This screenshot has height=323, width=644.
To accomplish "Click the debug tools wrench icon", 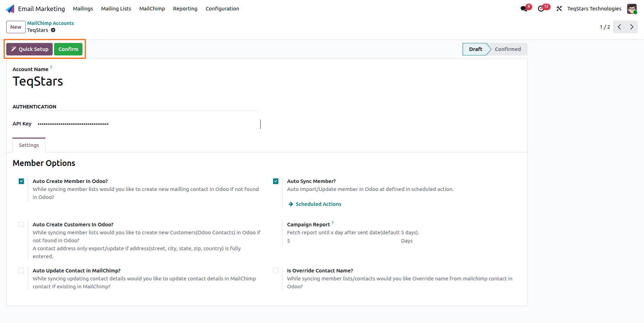I will (x=559, y=9).
